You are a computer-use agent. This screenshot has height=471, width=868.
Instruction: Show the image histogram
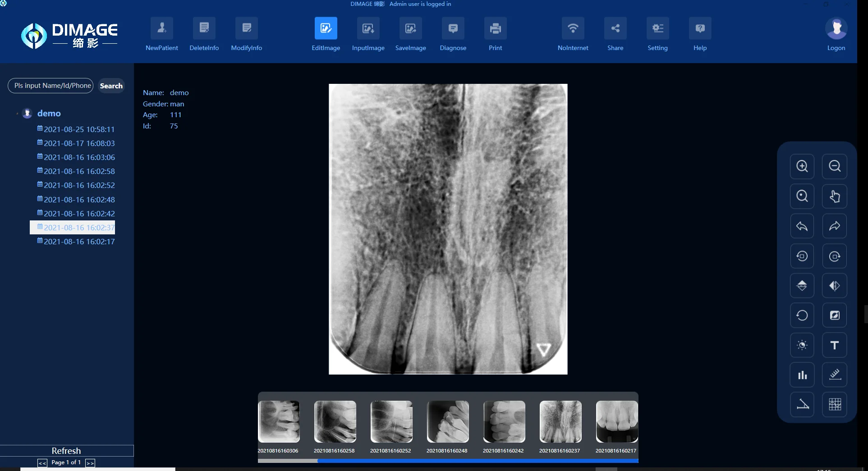[802, 375]
